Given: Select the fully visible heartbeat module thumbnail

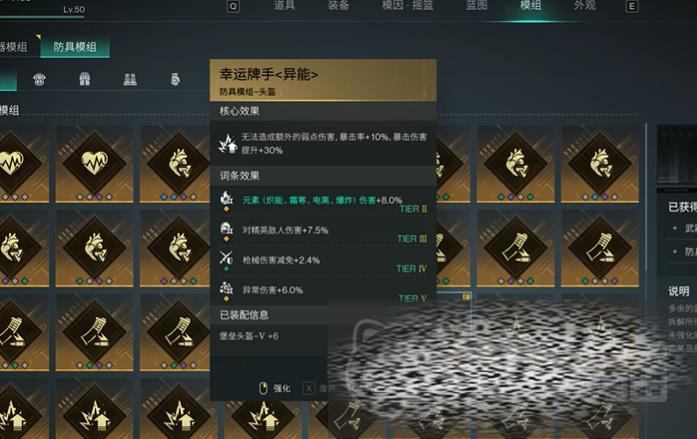Looking at the screenshot, I should pyautogui.click(x=94, y=164).
